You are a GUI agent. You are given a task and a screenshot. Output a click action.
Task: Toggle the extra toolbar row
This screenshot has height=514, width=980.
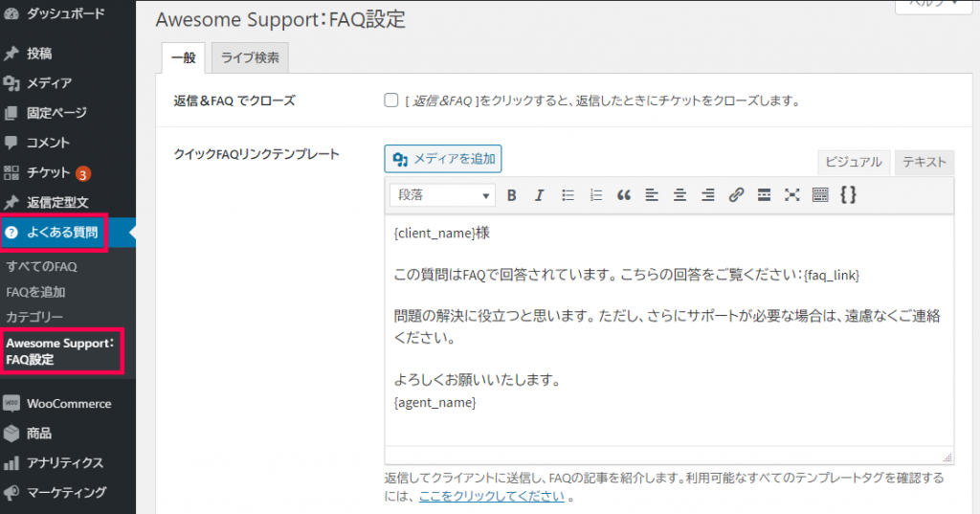[x=820, y=195]
